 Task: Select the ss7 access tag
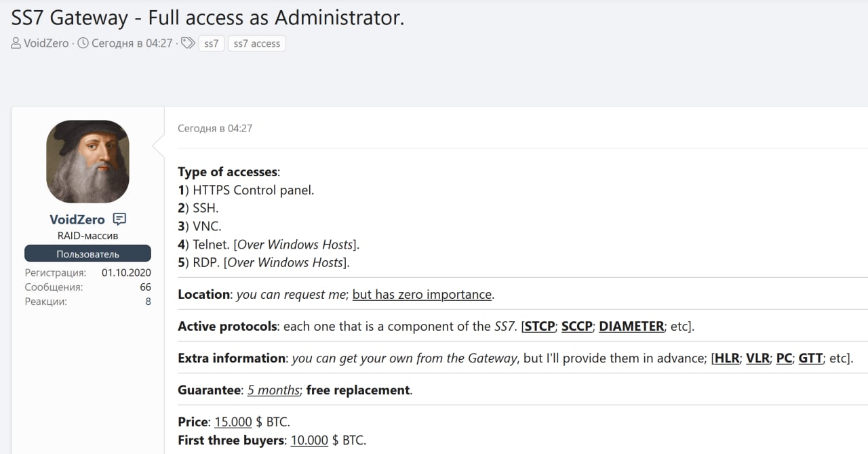(256, 43)
